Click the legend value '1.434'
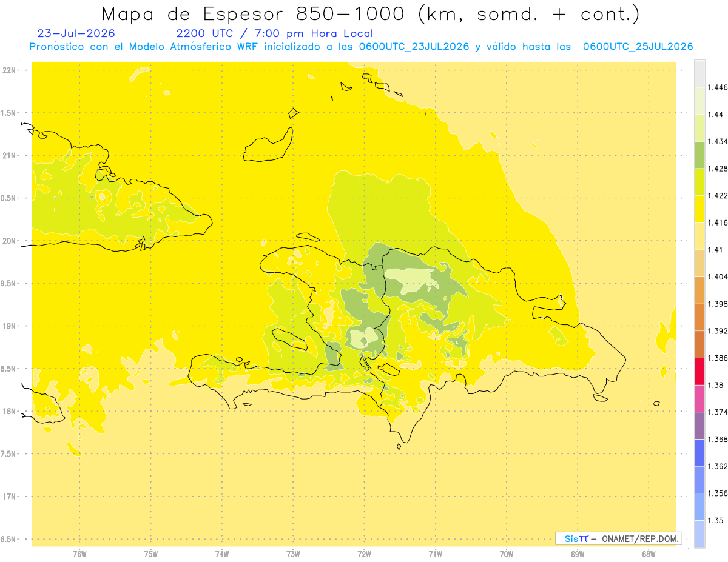Viewport: 728px width, 562px height. pos(717,141)
